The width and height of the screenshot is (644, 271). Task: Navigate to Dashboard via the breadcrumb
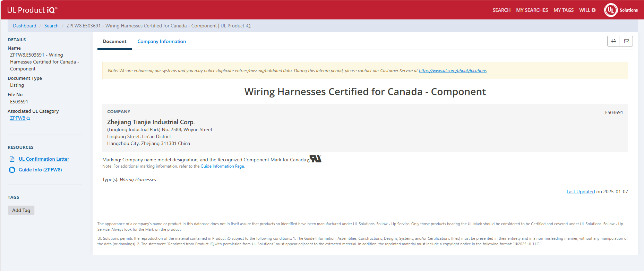25,26
